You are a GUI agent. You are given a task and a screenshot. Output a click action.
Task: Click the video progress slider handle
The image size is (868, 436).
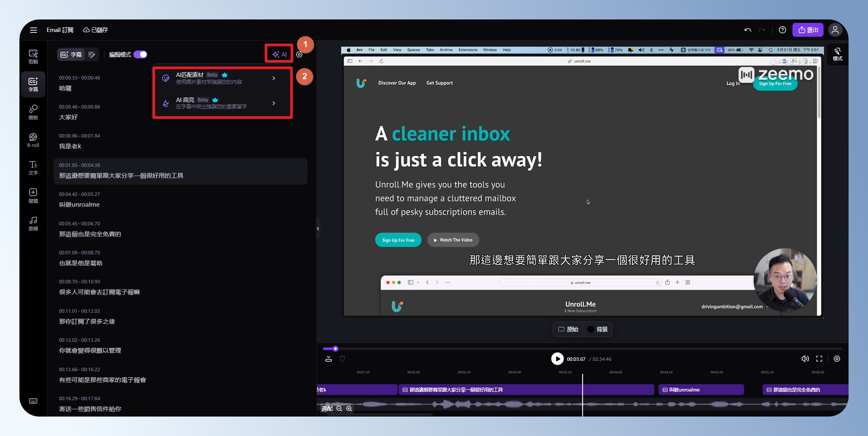pyautogui.click(x=335, y=349)
